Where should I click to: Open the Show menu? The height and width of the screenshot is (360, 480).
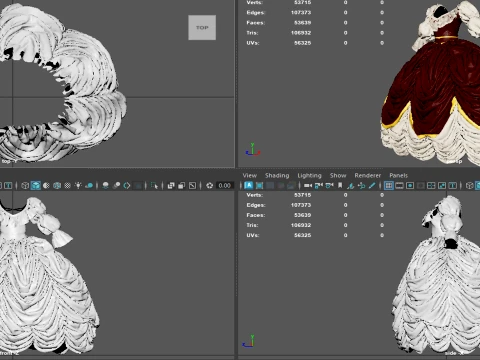coord(338,175)
